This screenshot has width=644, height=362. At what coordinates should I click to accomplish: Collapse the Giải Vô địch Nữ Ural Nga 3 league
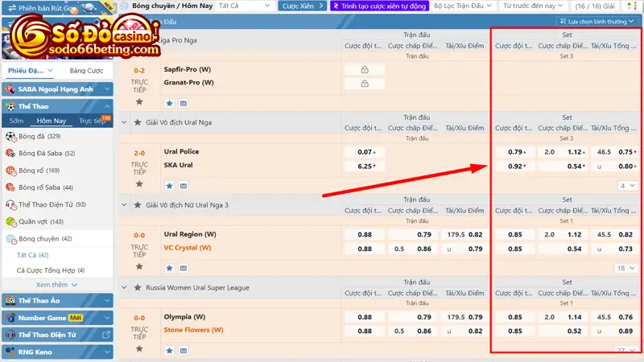coord(125,205)
